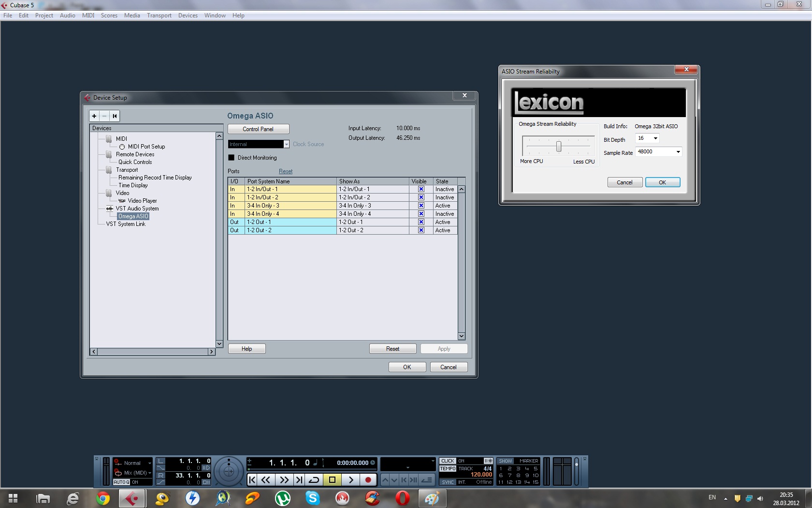The image size is (812, 508).
Task: Click the transport output level slider
Action: coord(577,471)
